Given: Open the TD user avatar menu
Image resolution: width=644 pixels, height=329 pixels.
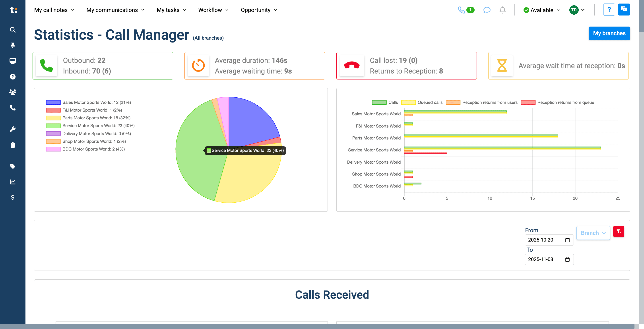Looking at the screenshot, I should pyautogui.click(x=577, y=10).
